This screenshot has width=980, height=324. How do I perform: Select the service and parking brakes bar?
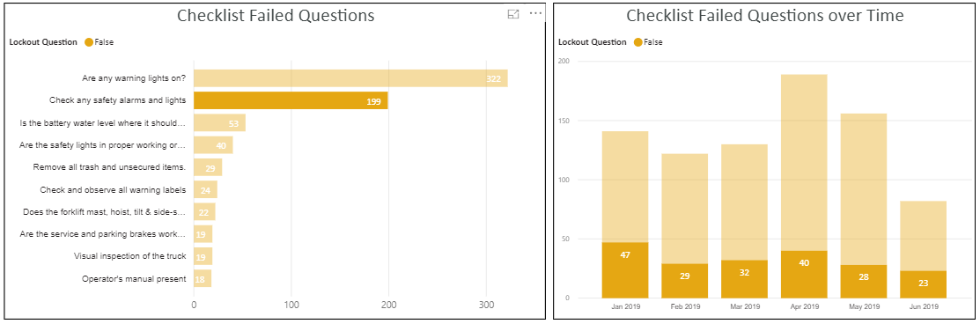[203, 234]
